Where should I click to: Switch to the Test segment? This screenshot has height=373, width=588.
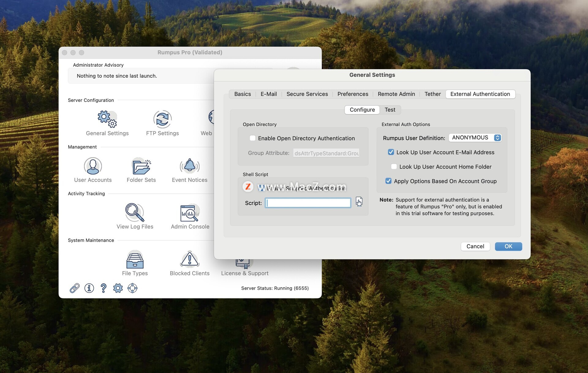pos(390,110)
